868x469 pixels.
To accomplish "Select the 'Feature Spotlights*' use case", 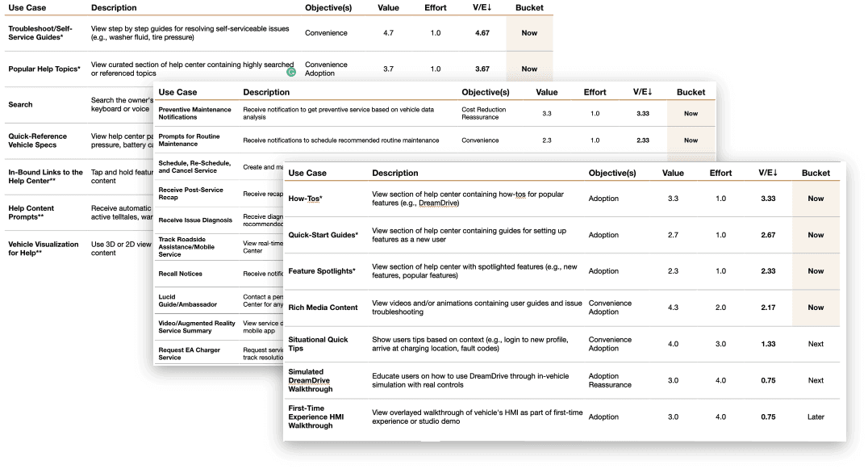I will click(x=322, y=270).
